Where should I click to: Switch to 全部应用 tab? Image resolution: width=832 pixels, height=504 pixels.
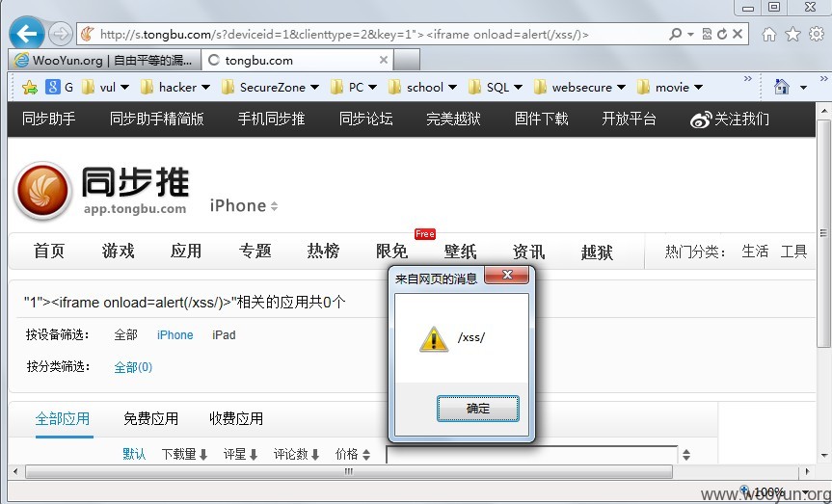click(63, 419)
